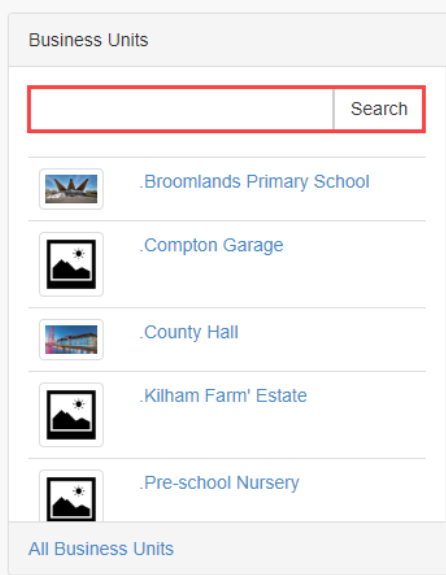Click the Pre-school Nursery placeholder image icon
446x575 pixels.
tap(71, 496)
